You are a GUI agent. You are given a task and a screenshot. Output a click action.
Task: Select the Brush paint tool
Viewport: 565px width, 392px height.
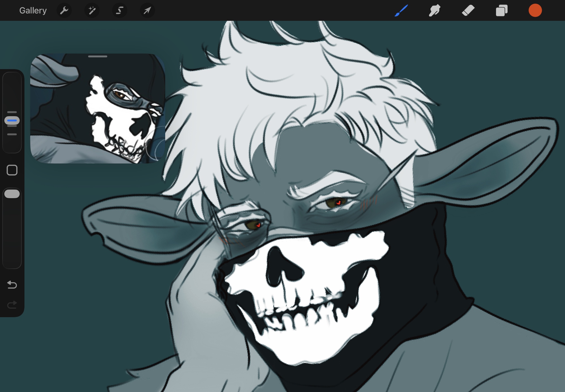(401, 11)
